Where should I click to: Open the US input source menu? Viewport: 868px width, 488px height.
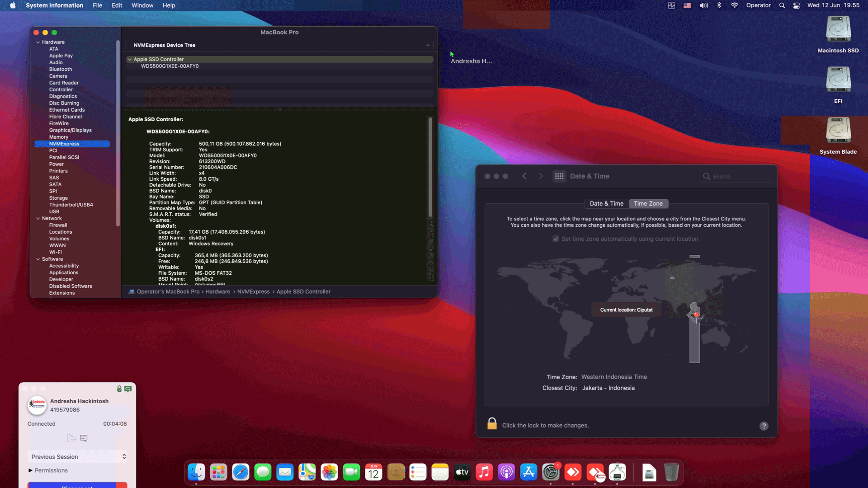(687, 5)
